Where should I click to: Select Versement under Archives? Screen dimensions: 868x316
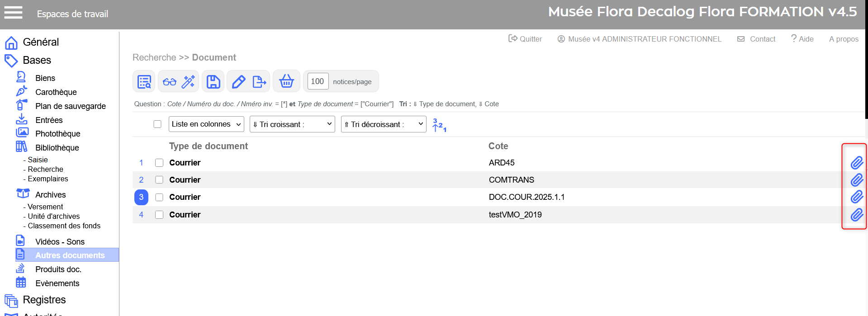pyautogui.click(x=45, y=207)
